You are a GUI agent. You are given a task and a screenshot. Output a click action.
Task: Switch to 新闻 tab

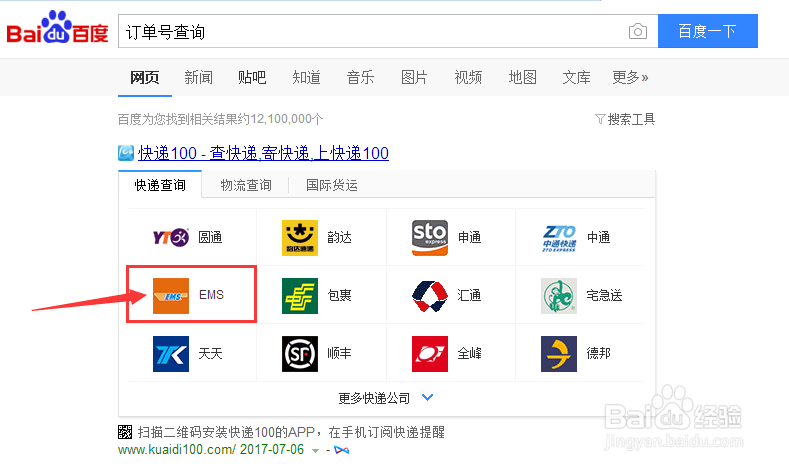198,77
